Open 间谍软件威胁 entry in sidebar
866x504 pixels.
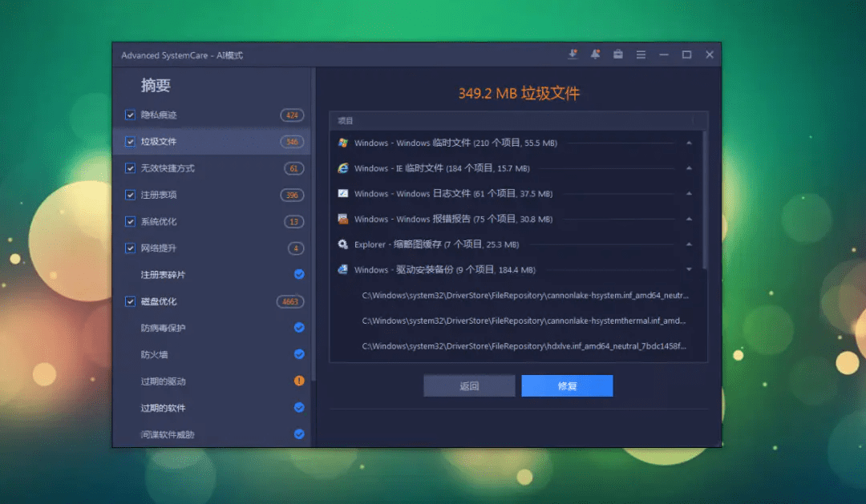point(168,434)
